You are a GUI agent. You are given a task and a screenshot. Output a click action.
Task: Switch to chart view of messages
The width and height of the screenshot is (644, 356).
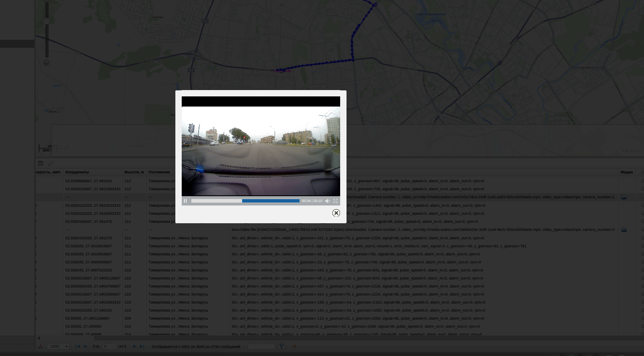pyautogui.click(x=51, y=163)
